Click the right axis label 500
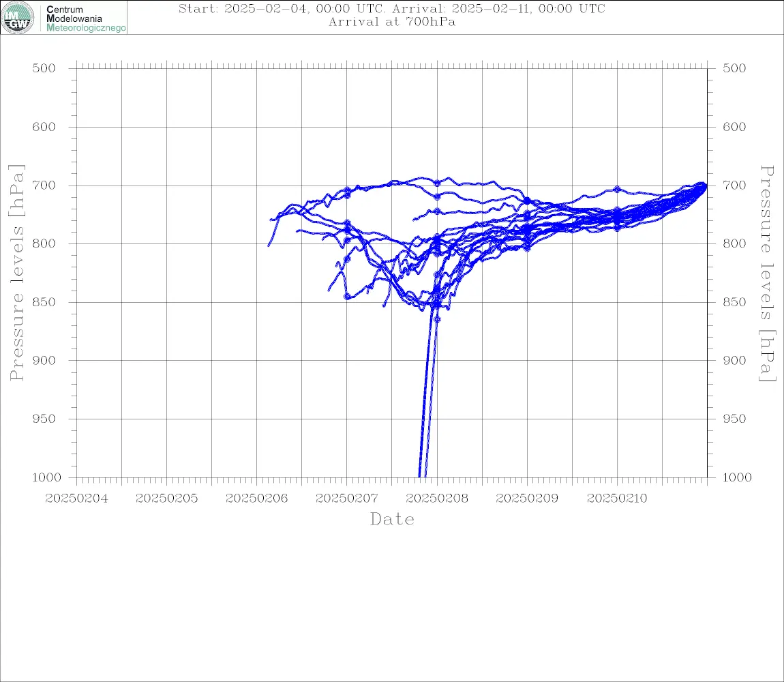The width and height of the screenshot is (784, 682). click(x=734, y=68)
